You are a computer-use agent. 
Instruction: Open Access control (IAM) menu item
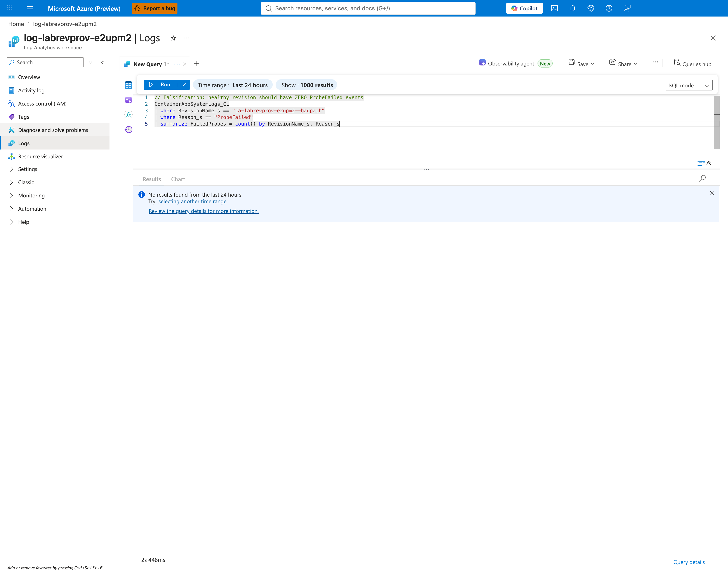[x=55, y=103]
